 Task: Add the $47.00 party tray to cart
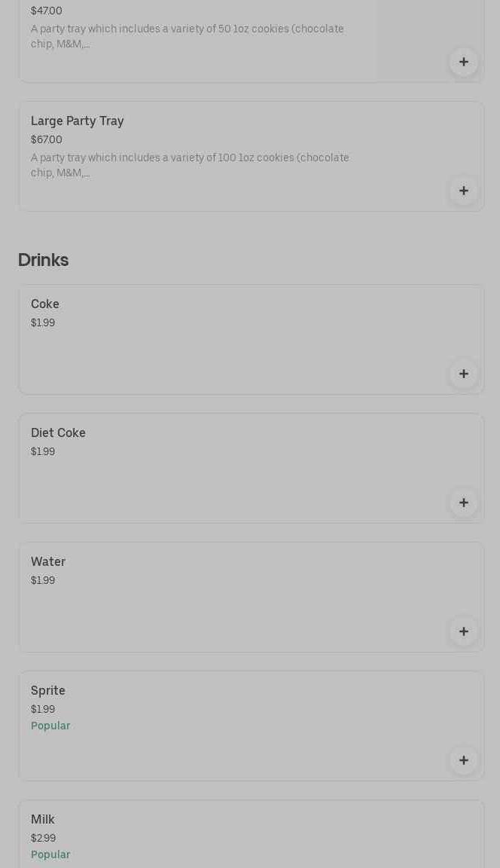pyautogui.click(x=463, y=62)
